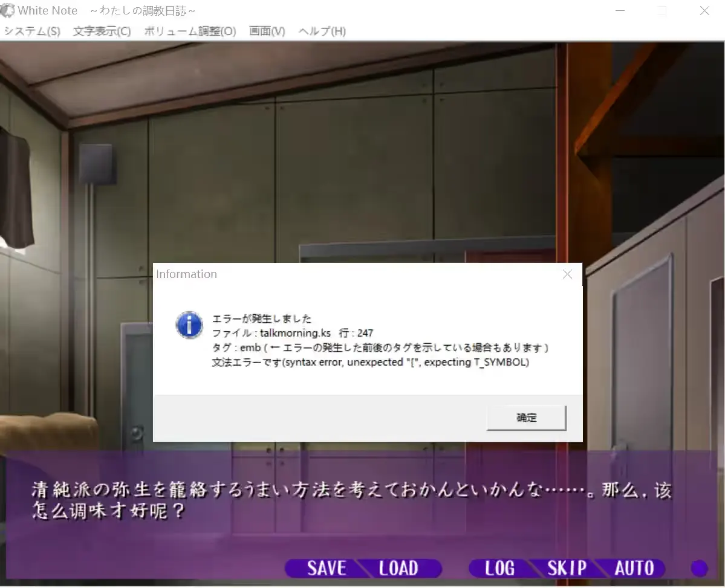The width and height of the screenshot is (725, 588).
Task: Click the タグ : emb error line
Action: [x=380, y=347]
